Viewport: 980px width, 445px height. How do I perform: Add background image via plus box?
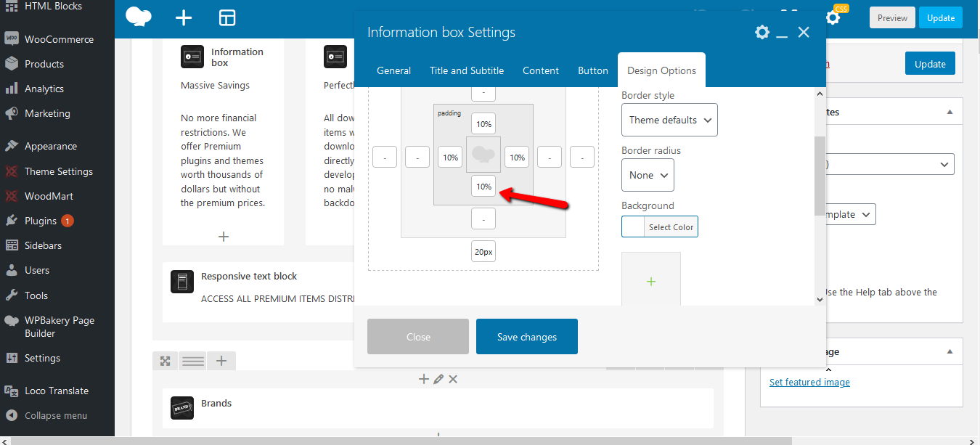(651, 281)
